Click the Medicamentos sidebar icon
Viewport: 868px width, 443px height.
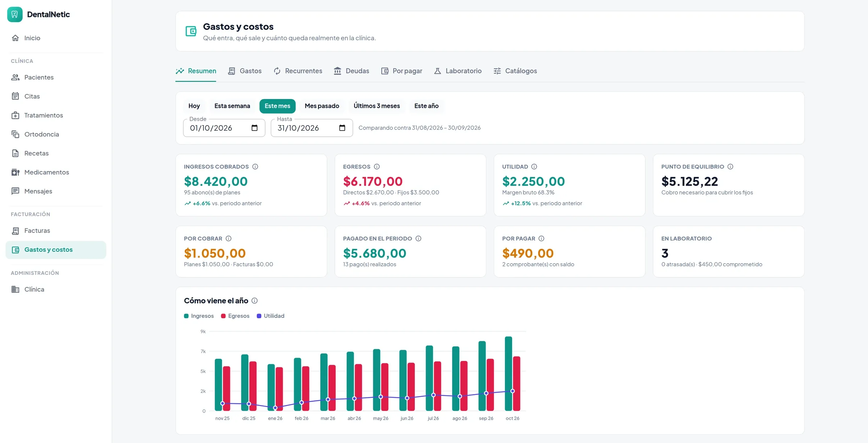click(15, 172)
